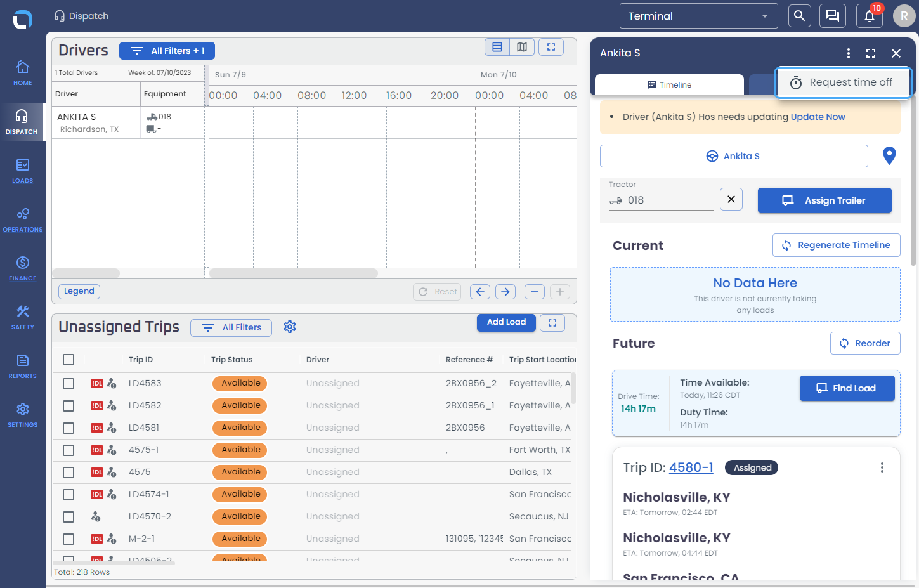Open Unassigned Trips All Filters

[231, 327]
